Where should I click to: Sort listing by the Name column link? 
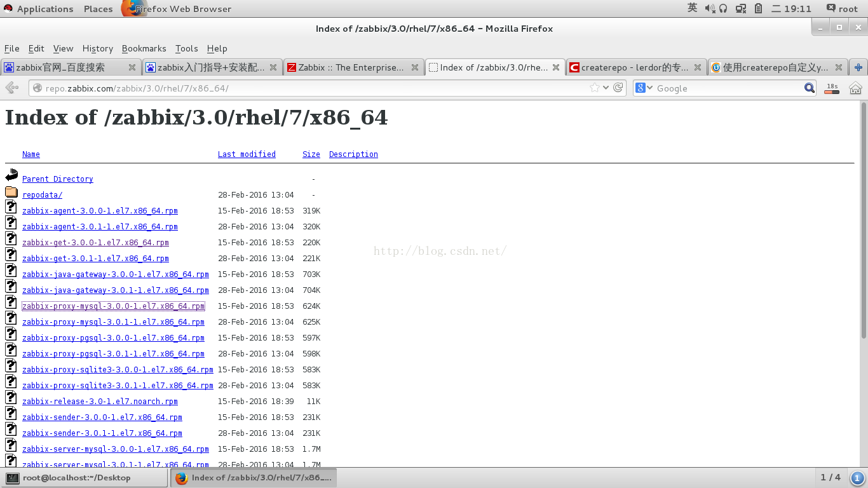click(x=31, y=154)
